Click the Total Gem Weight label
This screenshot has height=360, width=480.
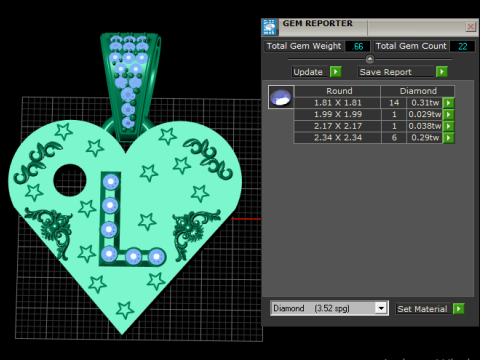click(304, 46)
